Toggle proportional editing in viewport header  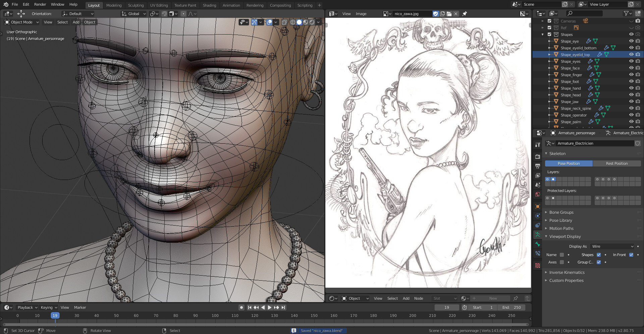click(183, 14)
